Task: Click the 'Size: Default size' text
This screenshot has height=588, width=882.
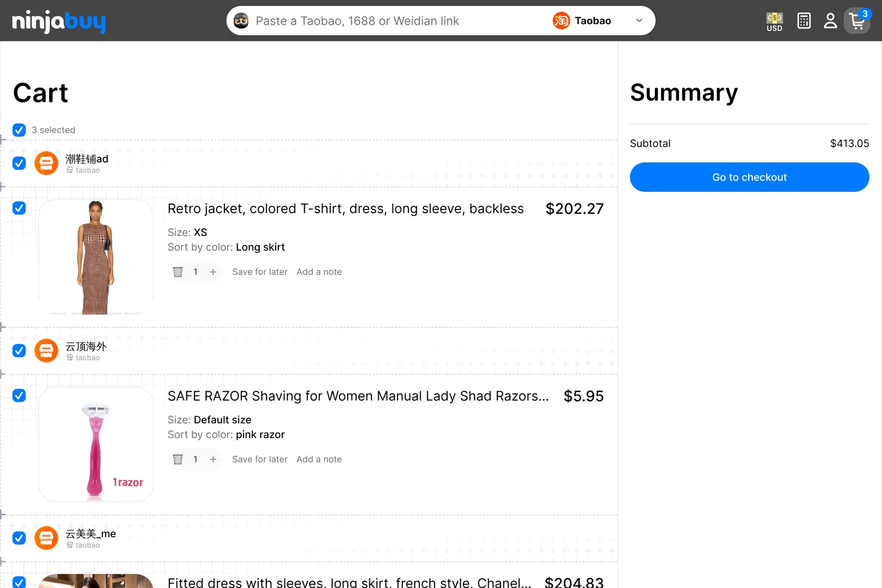Action: (209, 420)
